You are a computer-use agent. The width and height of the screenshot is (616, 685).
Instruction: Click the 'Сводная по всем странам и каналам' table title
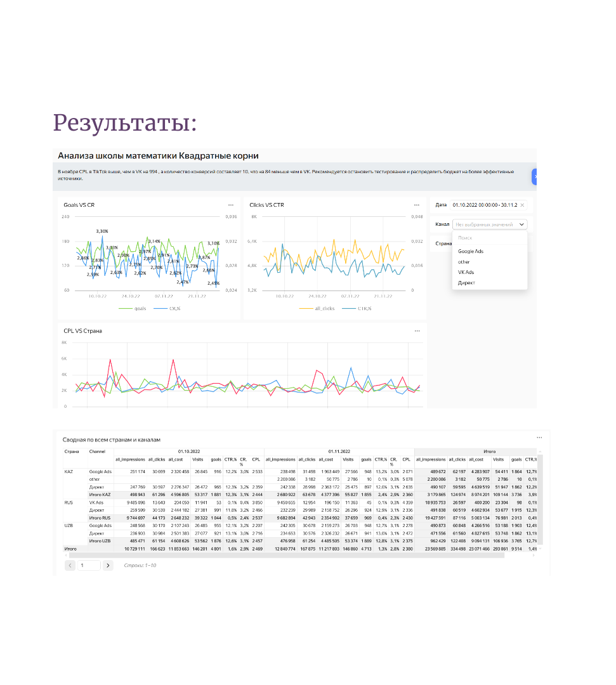pyautogui.click(x=112, y=440)
